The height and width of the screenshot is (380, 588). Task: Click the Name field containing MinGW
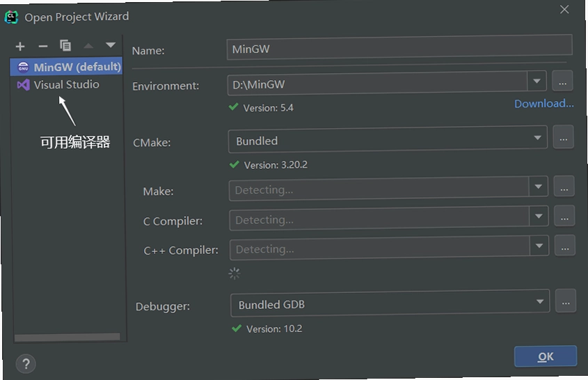399,47
